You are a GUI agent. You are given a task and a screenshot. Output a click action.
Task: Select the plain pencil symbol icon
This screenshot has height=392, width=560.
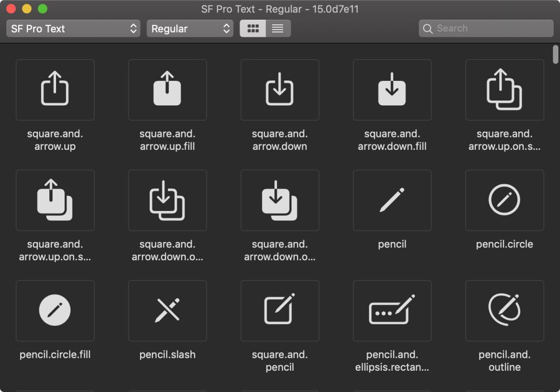pyautogui.click(x=392, y=200)
